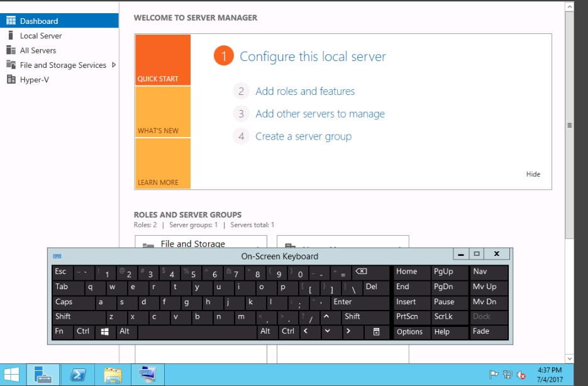The height and width of the screenshot is (386, 588).
Task: Toggle the left Shift key
Action: click(x=79, y=317)
